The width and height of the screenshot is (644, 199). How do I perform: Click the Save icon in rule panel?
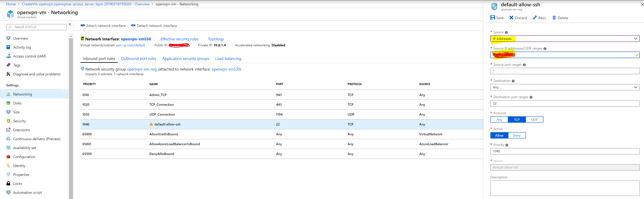pos(492,17)
